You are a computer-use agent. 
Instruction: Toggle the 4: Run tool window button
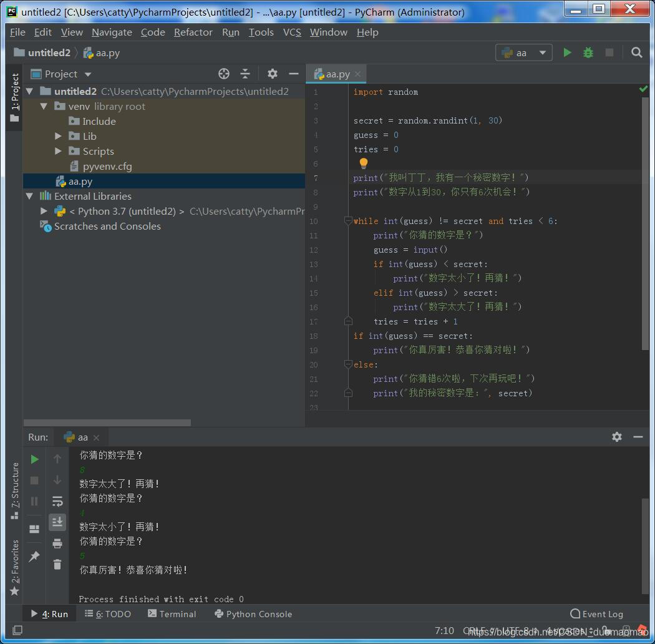(49, 614)
